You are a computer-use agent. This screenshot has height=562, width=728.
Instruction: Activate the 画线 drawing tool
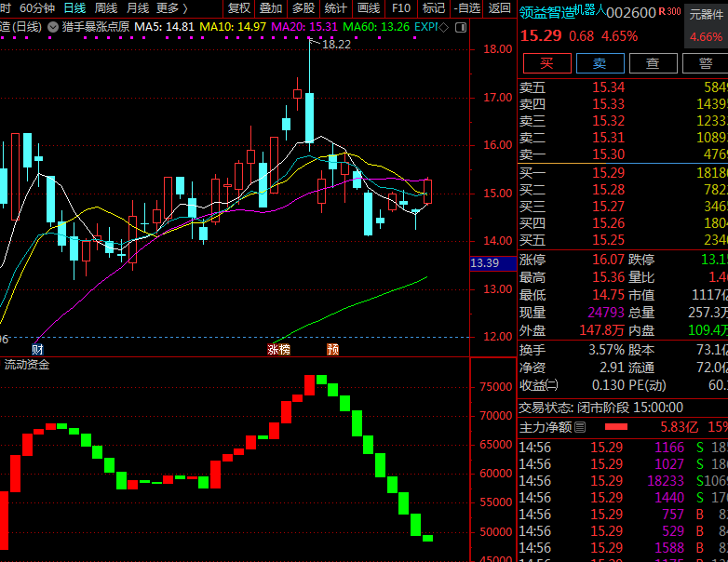click(x=369, y=8)
